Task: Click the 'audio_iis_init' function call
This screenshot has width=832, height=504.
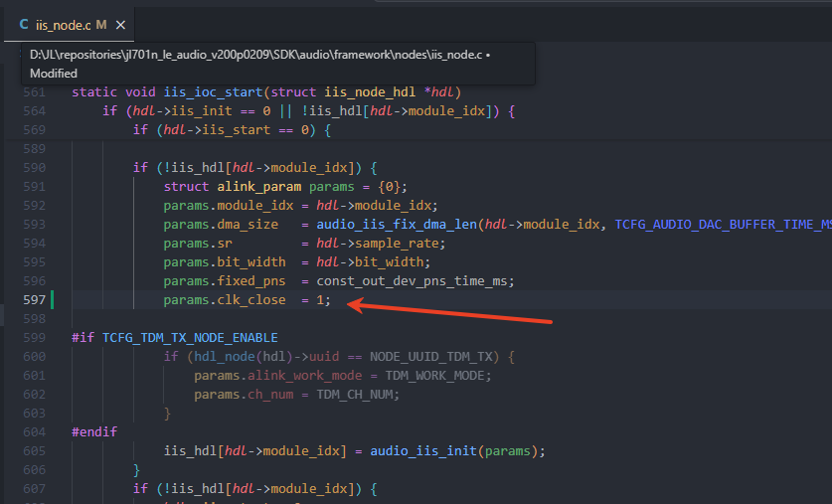Action: pyautogui.click(x=423, y=451)
